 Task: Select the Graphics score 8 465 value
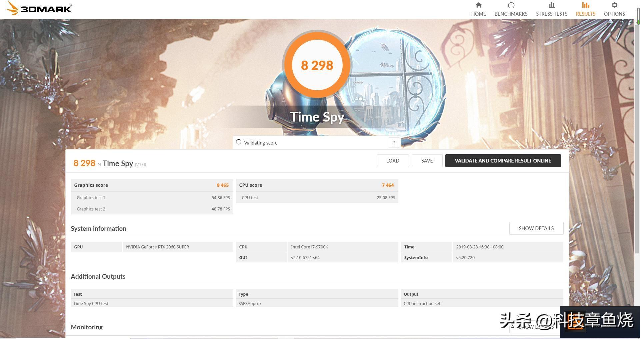pos(223,185)
